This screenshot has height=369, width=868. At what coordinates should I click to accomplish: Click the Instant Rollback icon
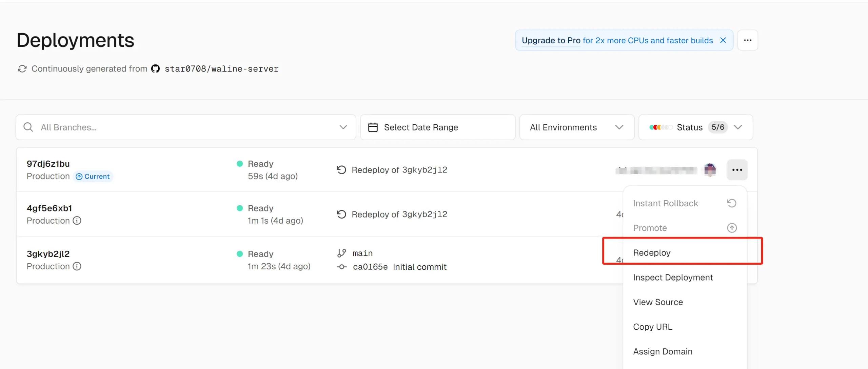pos(731,203)
